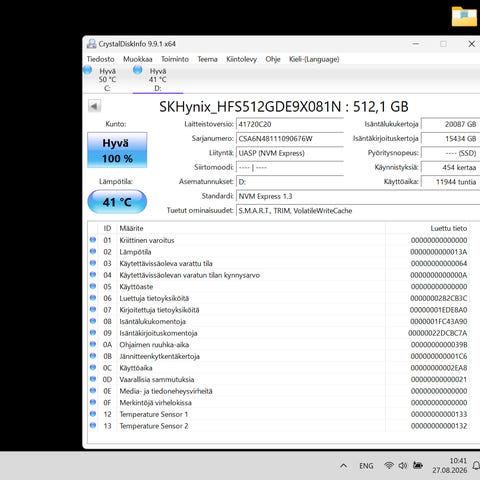This screenshot has height=480, width=480.
Task: Click raw value 000000282CB3C
Action: (438, 298)
